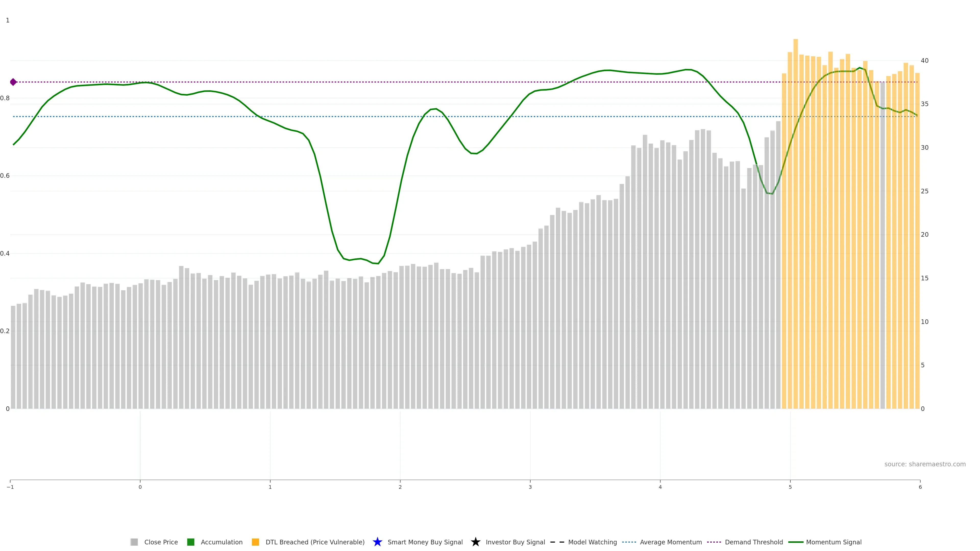Click the green Accumulation color swatch
This screenshot has width=980, height=551.
point(191,542)
